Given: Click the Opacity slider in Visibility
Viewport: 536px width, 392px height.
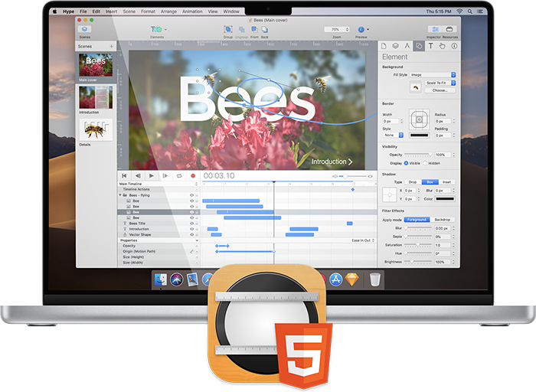Looking at the screenshot, I should [x=418, y=155].
